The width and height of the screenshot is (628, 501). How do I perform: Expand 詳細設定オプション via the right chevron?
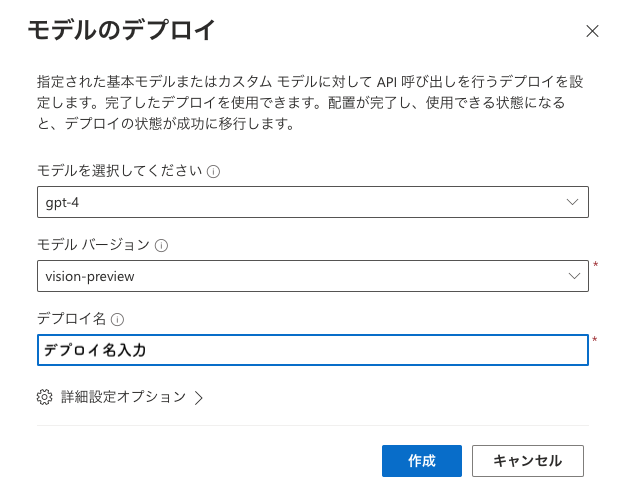tap(199, 398)
